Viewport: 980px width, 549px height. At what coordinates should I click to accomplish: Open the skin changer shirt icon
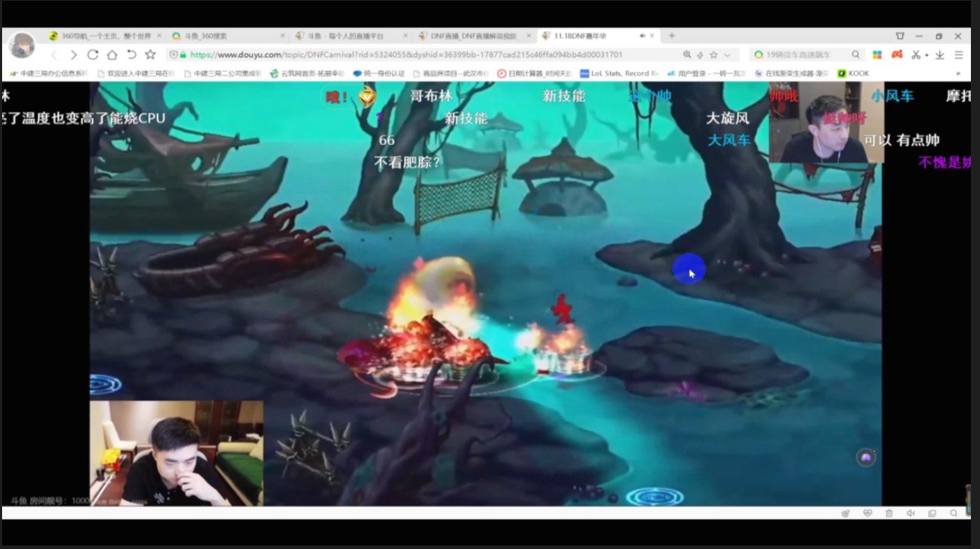900,36
